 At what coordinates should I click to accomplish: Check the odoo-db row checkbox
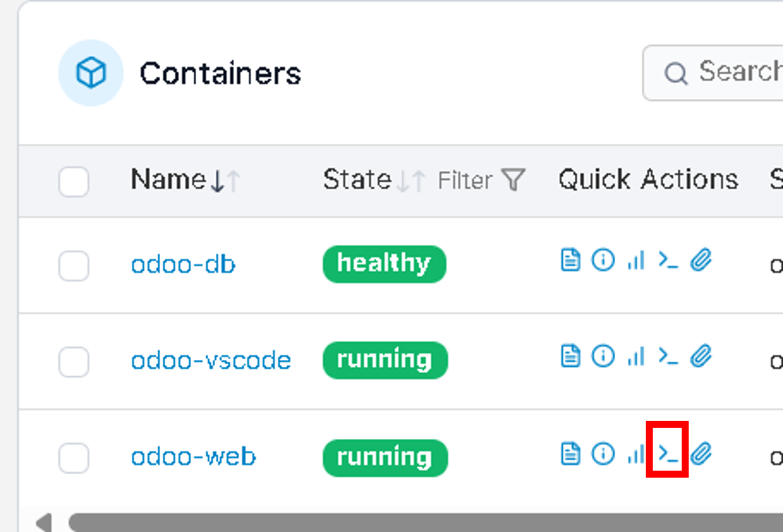click(x=74, y=266)
